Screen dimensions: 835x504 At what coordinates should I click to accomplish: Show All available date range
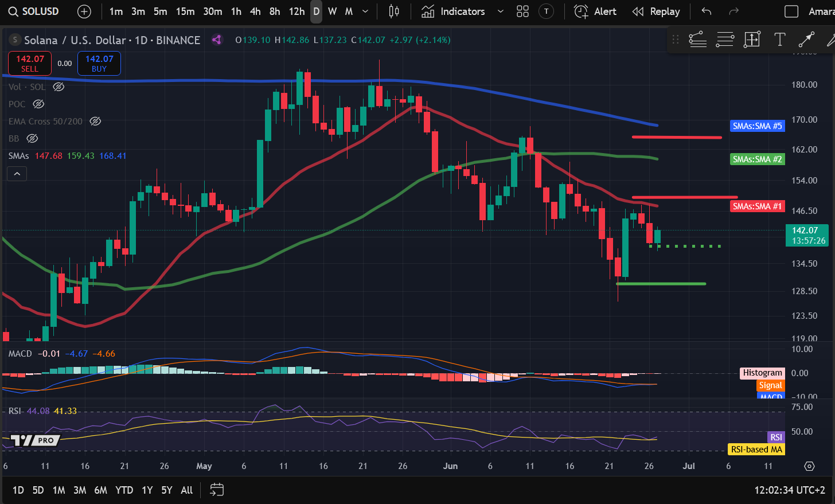coord(186,490)
